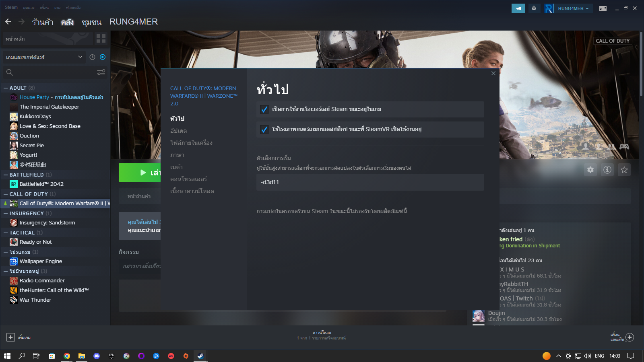Screen dimensions: 644x362
Task: Open the Windows Start menu
Action: click(7, 356)
